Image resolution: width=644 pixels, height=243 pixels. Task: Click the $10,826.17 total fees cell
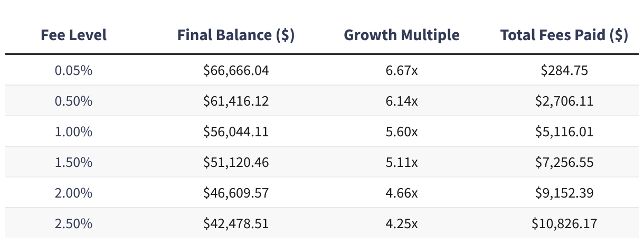(564, 223)
